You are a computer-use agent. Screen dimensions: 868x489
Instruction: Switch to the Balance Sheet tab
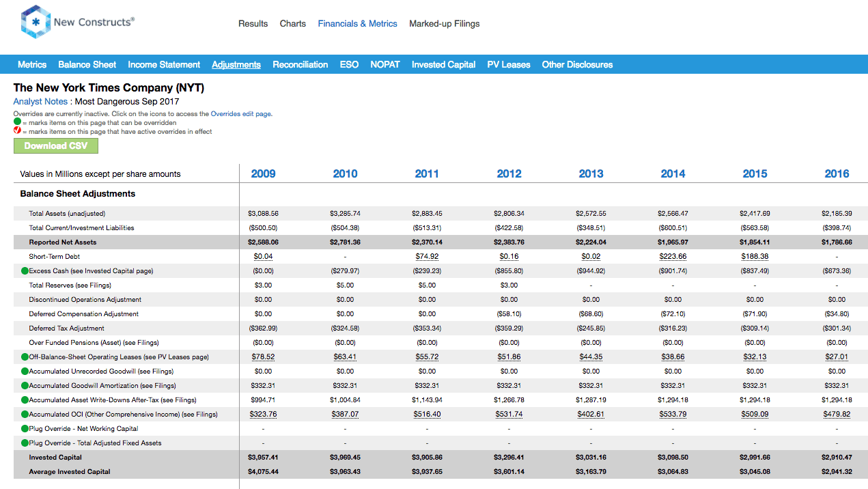tap(87, 65)
